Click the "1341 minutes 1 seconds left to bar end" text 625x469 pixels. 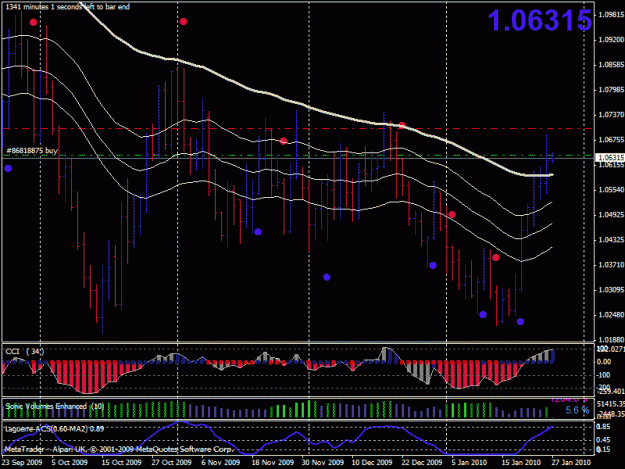coord(67,7)
